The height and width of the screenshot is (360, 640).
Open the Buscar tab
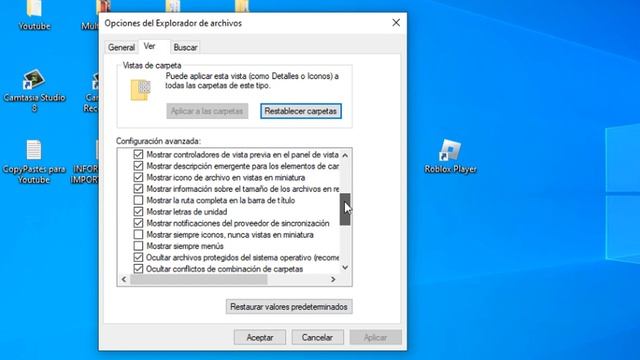tap(185, 47)
